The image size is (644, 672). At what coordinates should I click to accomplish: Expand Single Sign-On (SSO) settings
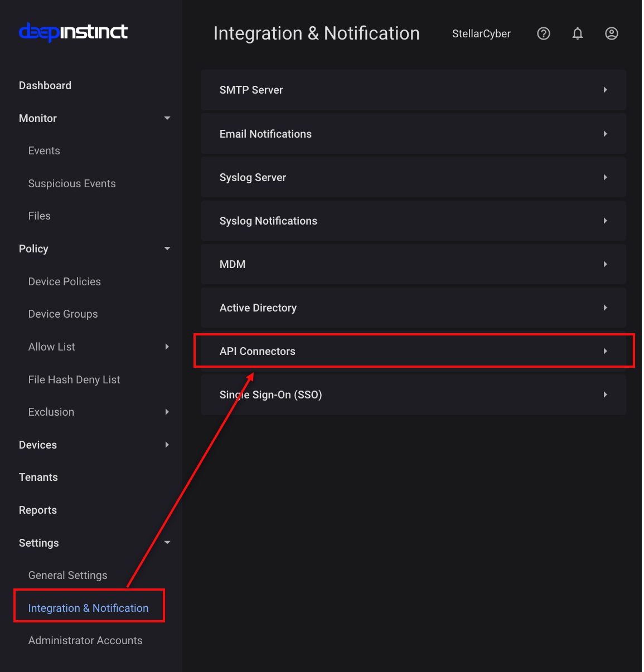(x=413, y=395)
